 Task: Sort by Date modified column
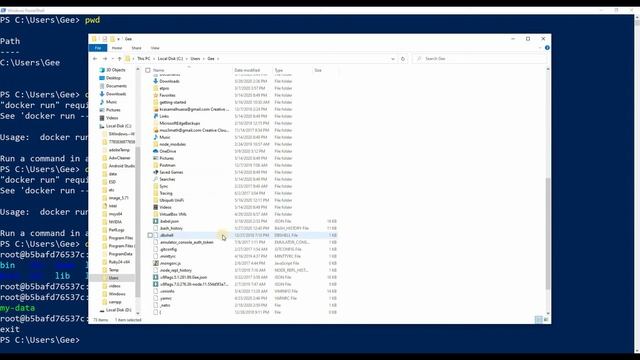click(x=247, y=70)
